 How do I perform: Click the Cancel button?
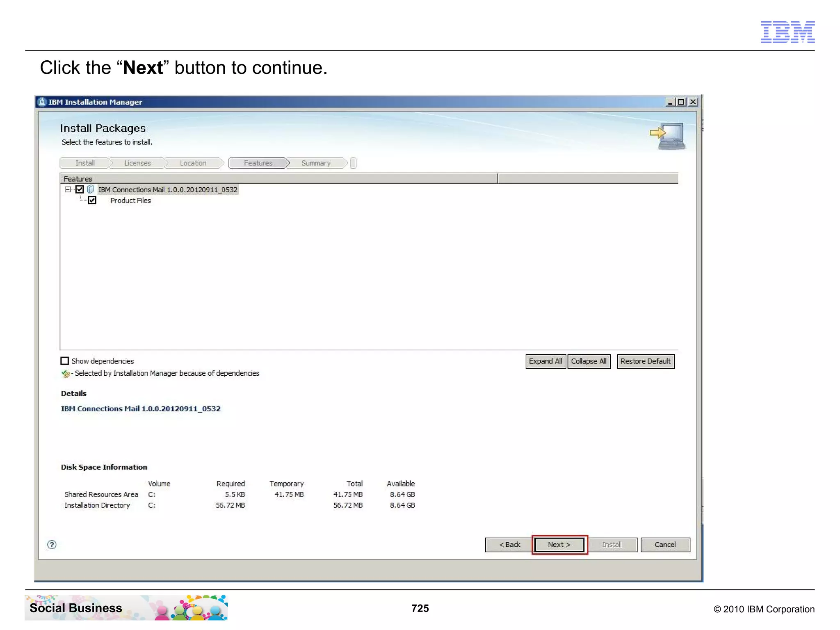[x=665, y=545]
